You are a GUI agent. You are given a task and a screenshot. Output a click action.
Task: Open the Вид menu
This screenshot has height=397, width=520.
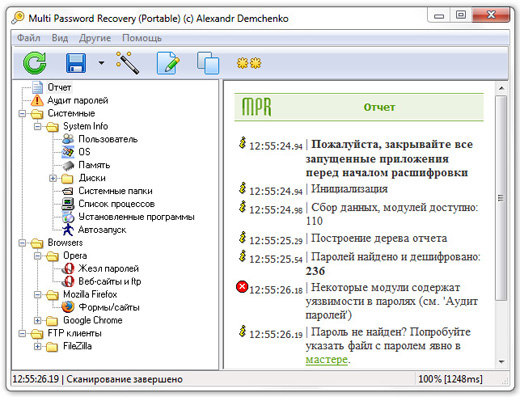pyautogui.click(x=60, y=38)
